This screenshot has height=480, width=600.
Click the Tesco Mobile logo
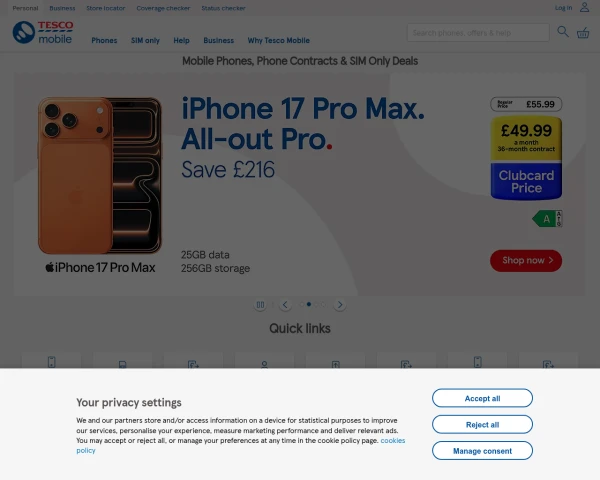[x=43, y=32]
